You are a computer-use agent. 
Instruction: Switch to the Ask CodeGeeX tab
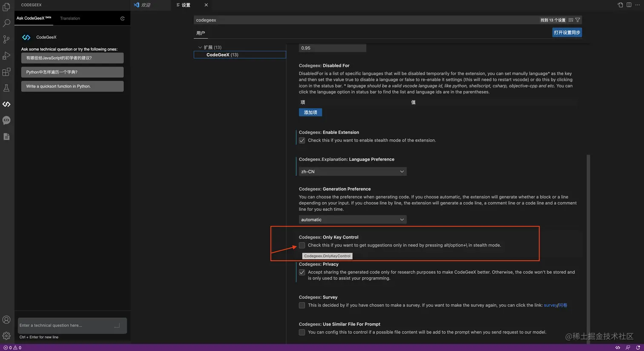point(34,18)
